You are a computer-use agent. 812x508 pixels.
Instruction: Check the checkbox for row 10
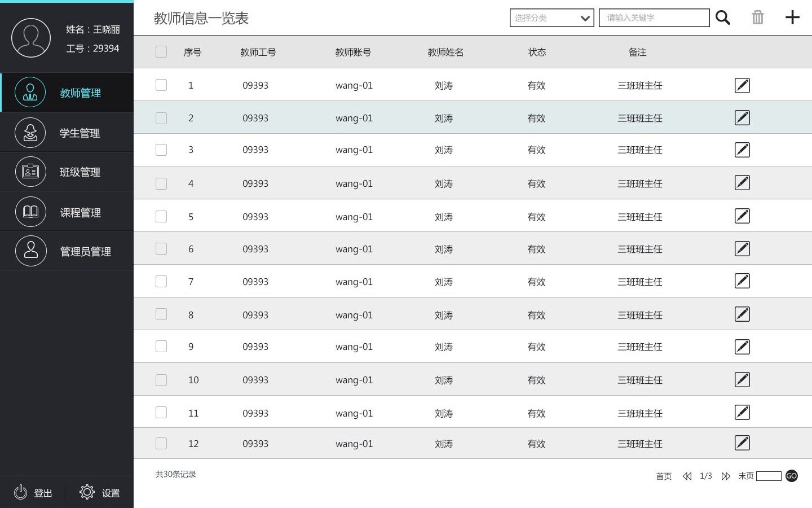click(x=161, y=380)
